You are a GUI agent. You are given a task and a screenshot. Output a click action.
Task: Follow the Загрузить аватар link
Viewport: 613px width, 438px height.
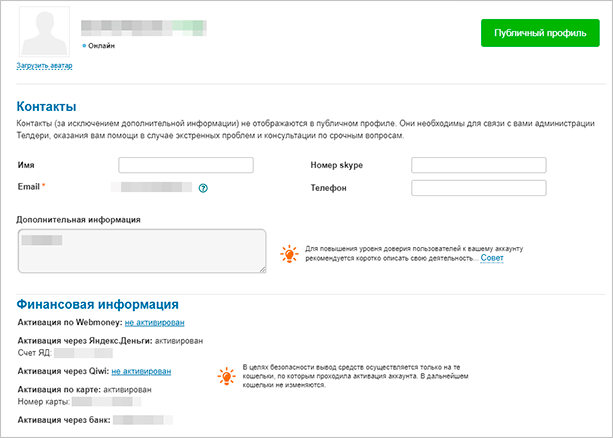44,66
